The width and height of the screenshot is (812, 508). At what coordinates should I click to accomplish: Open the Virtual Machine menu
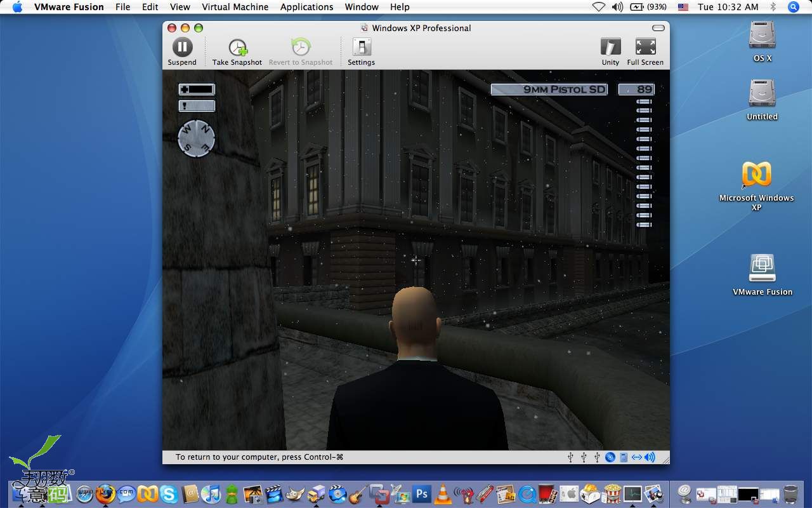pyautogui.click(x=235, y=7)
